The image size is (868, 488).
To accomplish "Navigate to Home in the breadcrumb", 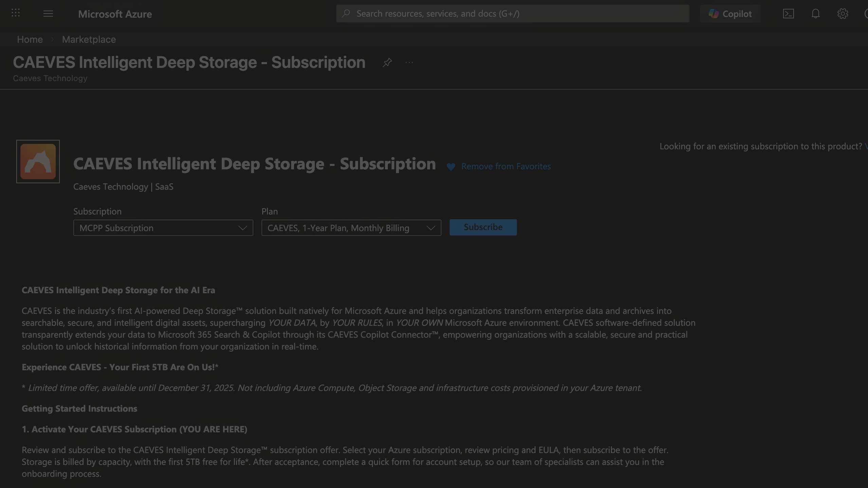I will (x=30, y=39).
